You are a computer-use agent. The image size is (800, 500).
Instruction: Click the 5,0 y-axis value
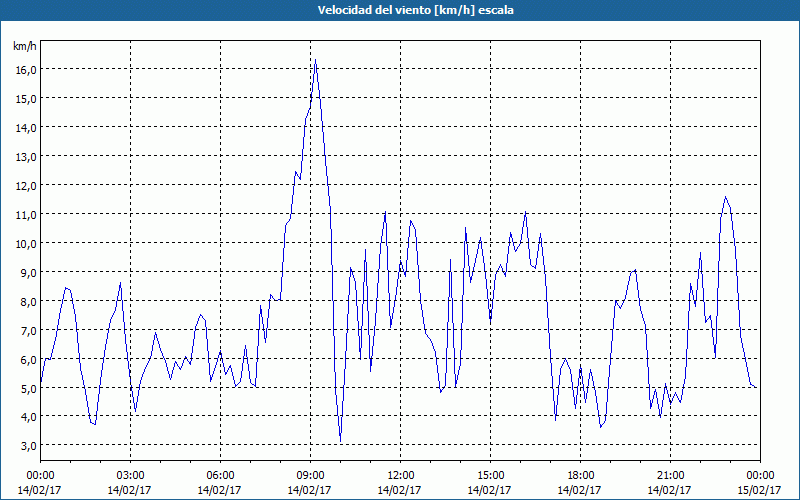point(28,388)
